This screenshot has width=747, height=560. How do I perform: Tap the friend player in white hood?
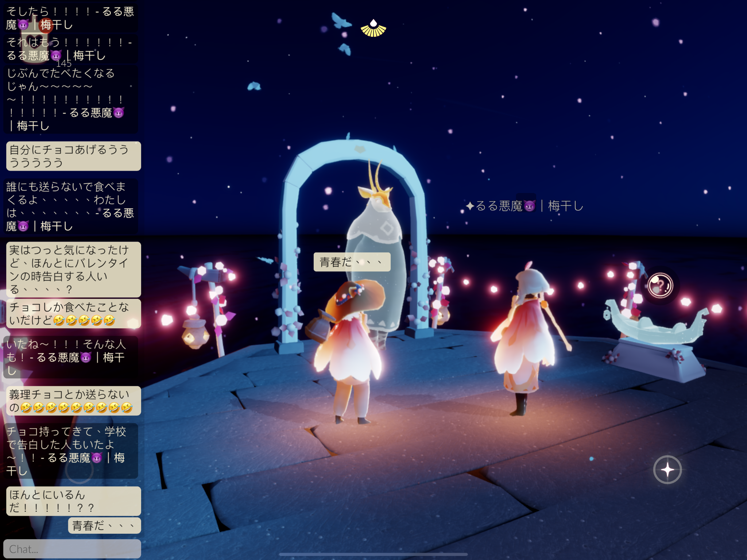[x=525, y=339]
